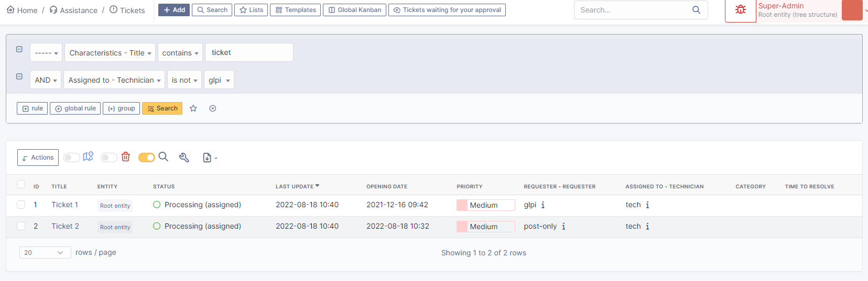Open Ticket 2 link

click(65, 226)
